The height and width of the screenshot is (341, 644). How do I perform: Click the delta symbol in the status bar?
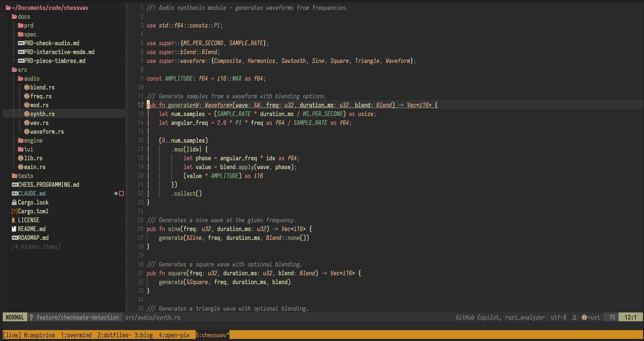[x=574, y=317]
